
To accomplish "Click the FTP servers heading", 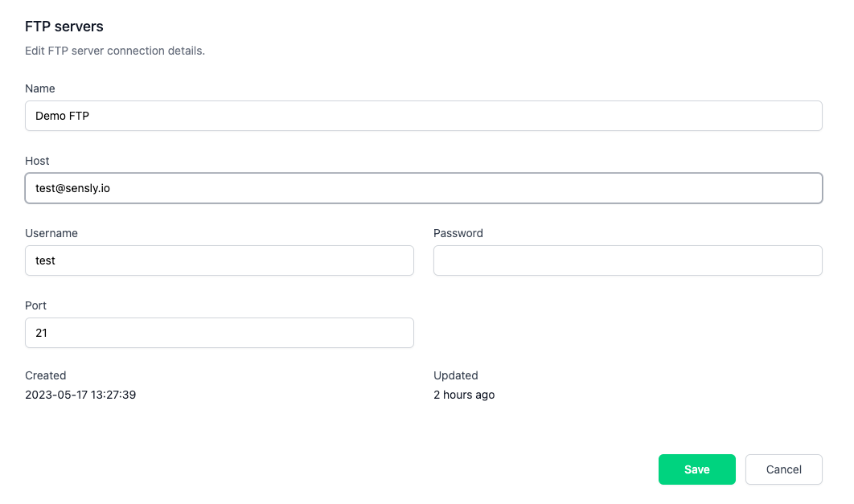I will point(64,27).
